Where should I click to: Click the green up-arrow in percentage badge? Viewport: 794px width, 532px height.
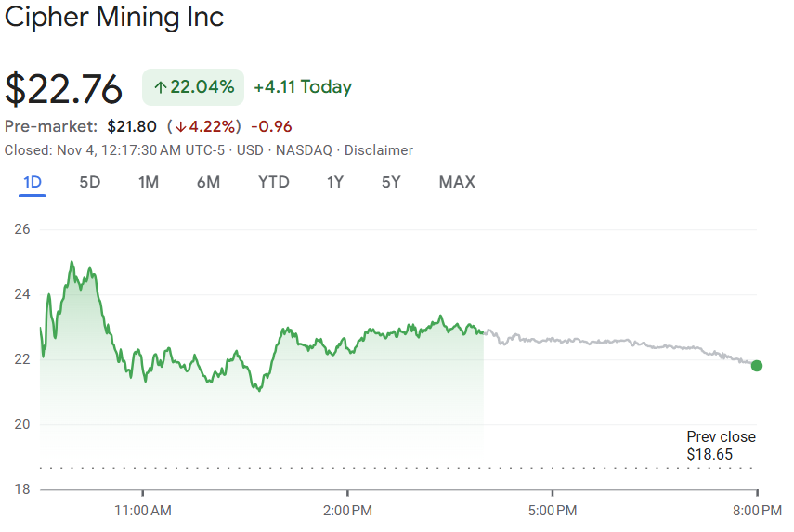[160, 87]
